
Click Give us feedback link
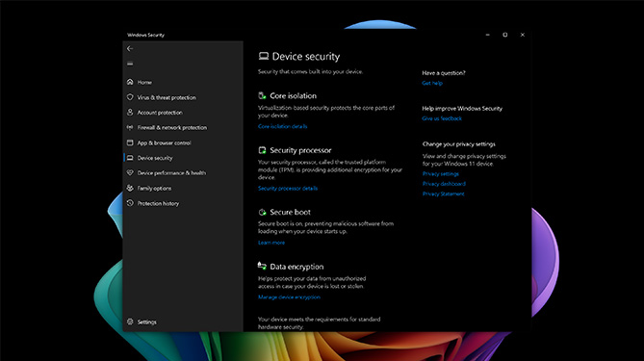[x=442, y=118]
